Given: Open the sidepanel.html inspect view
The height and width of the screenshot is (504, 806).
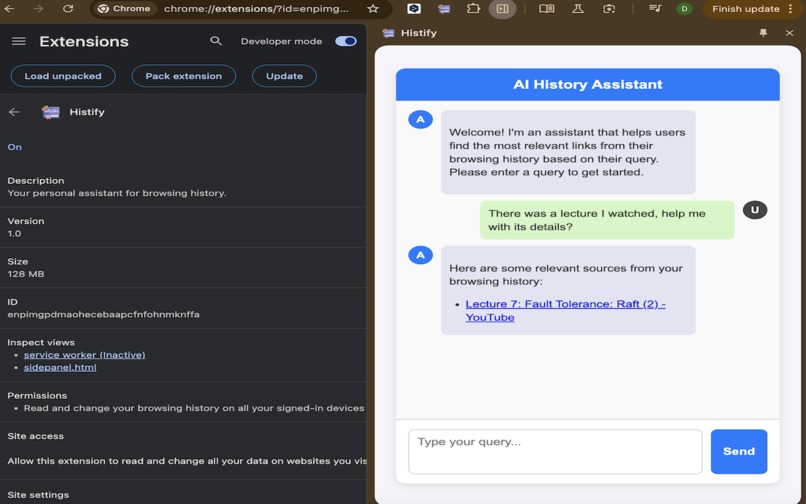Looking at the screenshot, I should (60, 367).
